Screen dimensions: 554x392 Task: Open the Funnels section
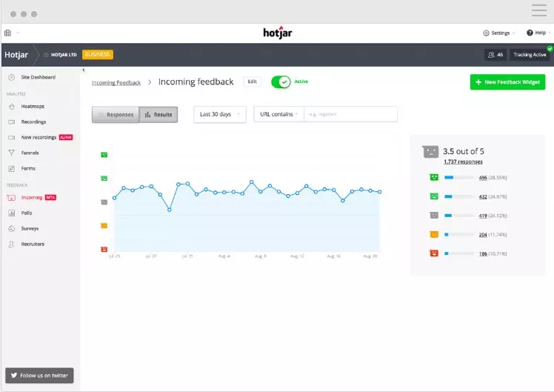coord(30,153)
